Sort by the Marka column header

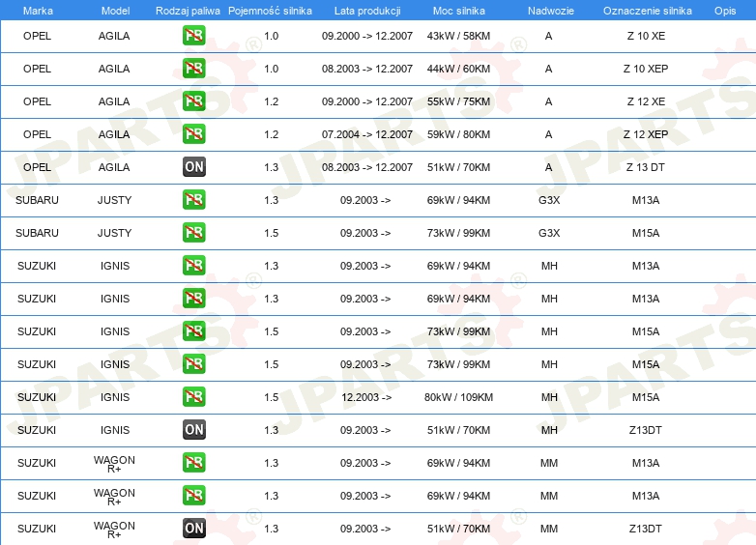(x=38, y=11)
